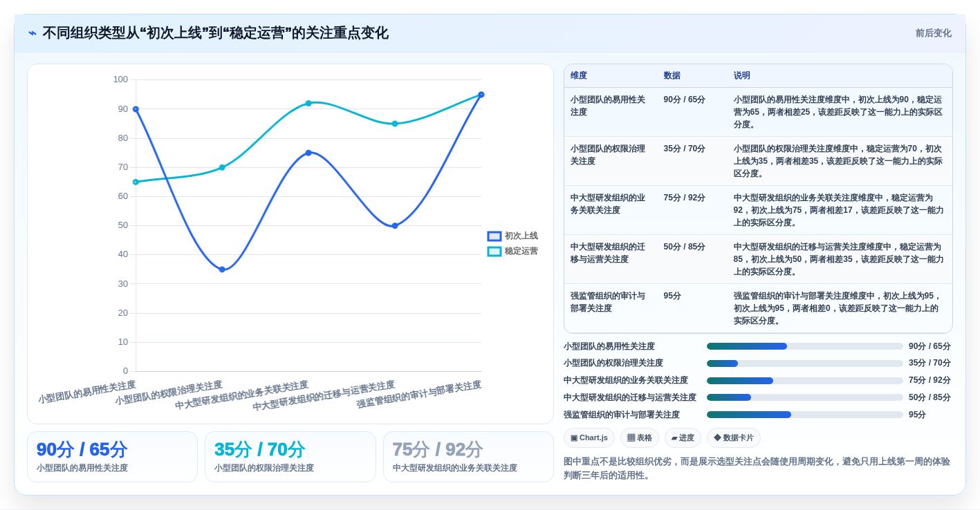Click the 前后变化 label in header

tap(933, 33)
